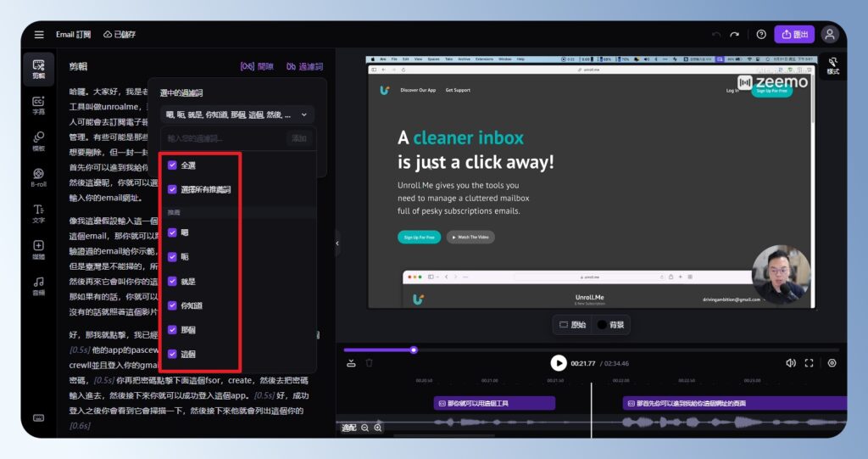Open the B-roll sidebar panel

coord(38,177)
